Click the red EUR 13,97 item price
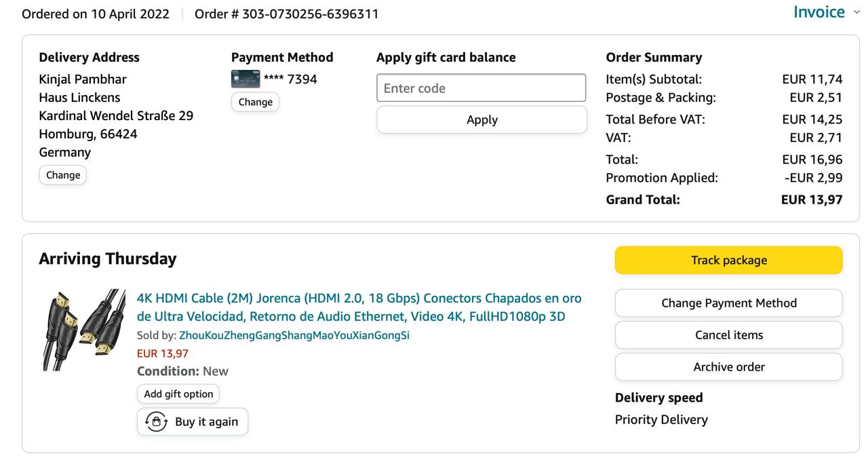The image size is (868, 471). (x=163, y=354)
